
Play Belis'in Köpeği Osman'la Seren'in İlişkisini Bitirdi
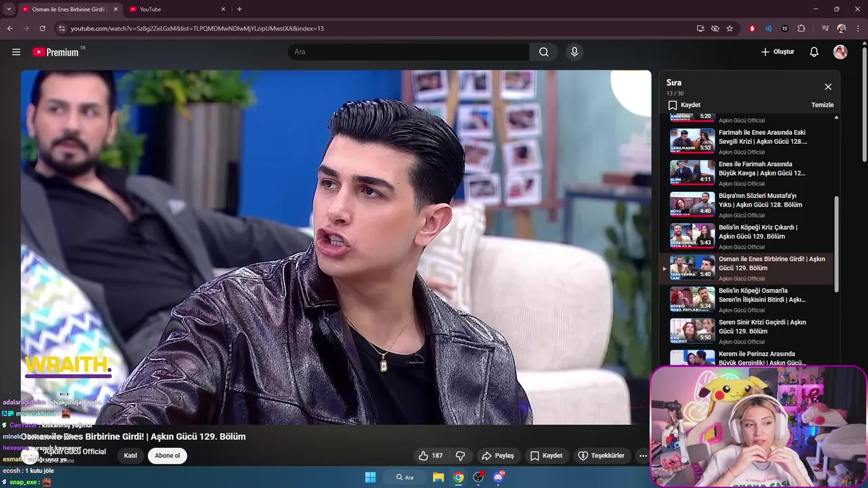coord(746,300)
